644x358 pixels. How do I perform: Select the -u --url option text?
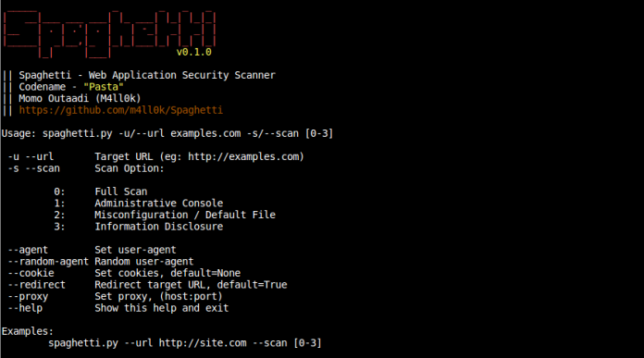31,157
